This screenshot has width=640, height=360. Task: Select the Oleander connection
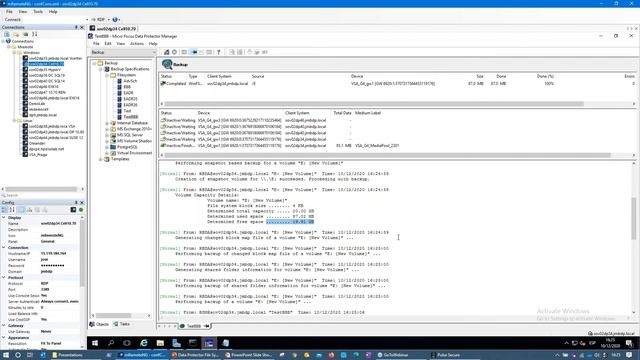(37, 143)
